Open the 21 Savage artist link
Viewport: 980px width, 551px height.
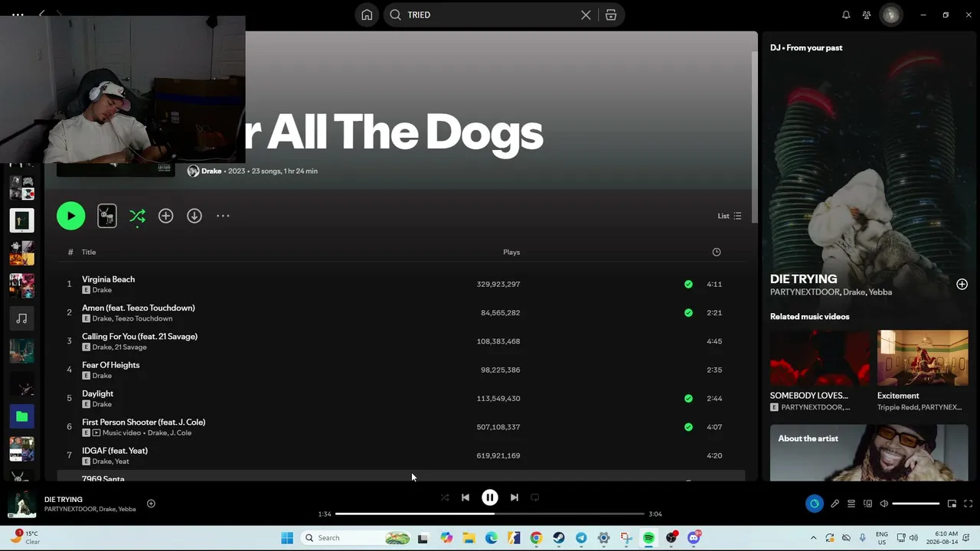130,347
